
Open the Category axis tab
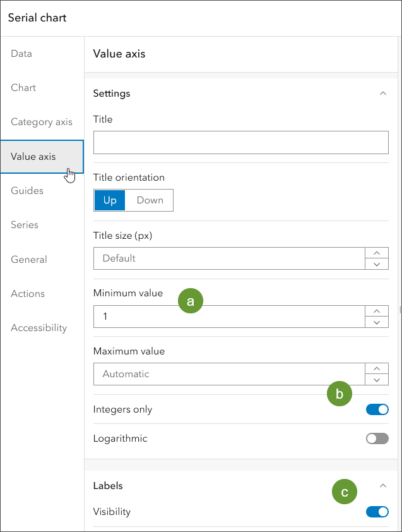[x=42, y=122]
